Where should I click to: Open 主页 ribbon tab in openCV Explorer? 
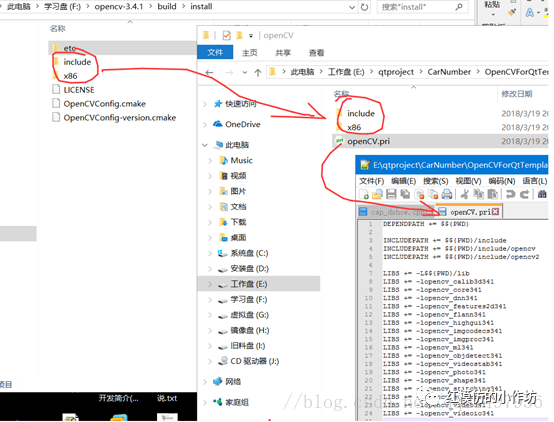point(249,53)
